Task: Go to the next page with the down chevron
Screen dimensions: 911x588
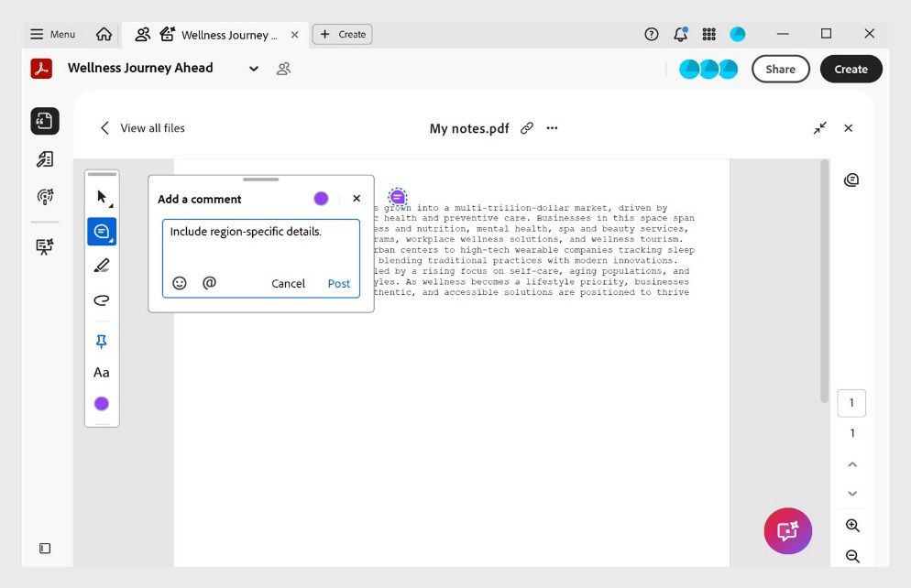Action: click(851, 494)
